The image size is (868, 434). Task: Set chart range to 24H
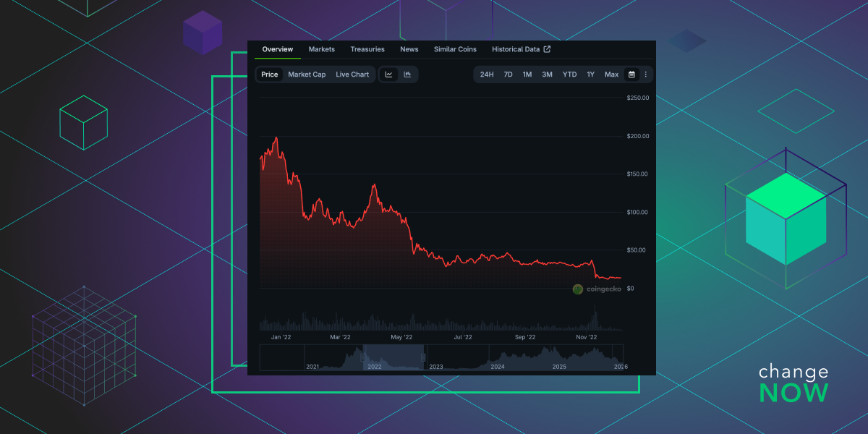(x=487, y=75)
